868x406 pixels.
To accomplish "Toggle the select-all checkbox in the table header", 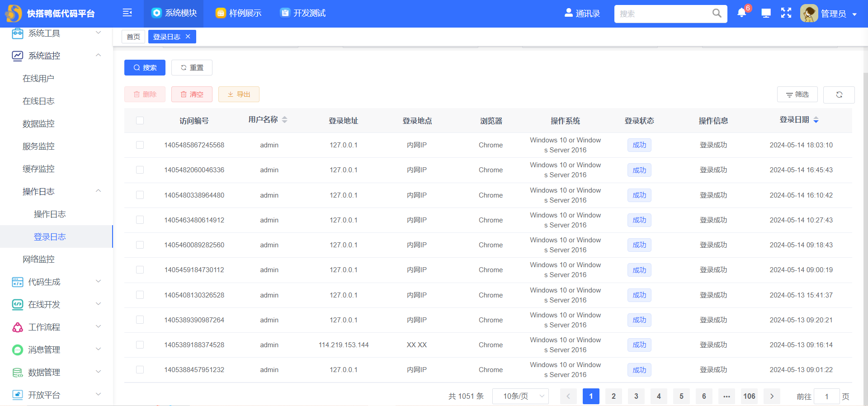I will 140,121.
